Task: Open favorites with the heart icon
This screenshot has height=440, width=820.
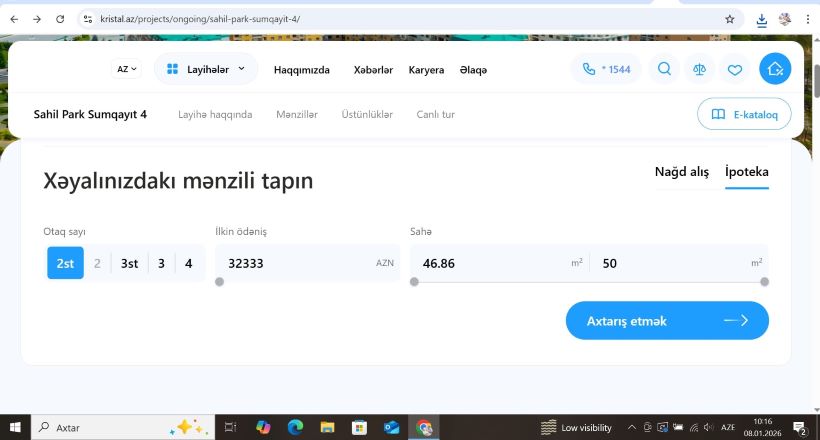Action: click(x=735, y=69)
